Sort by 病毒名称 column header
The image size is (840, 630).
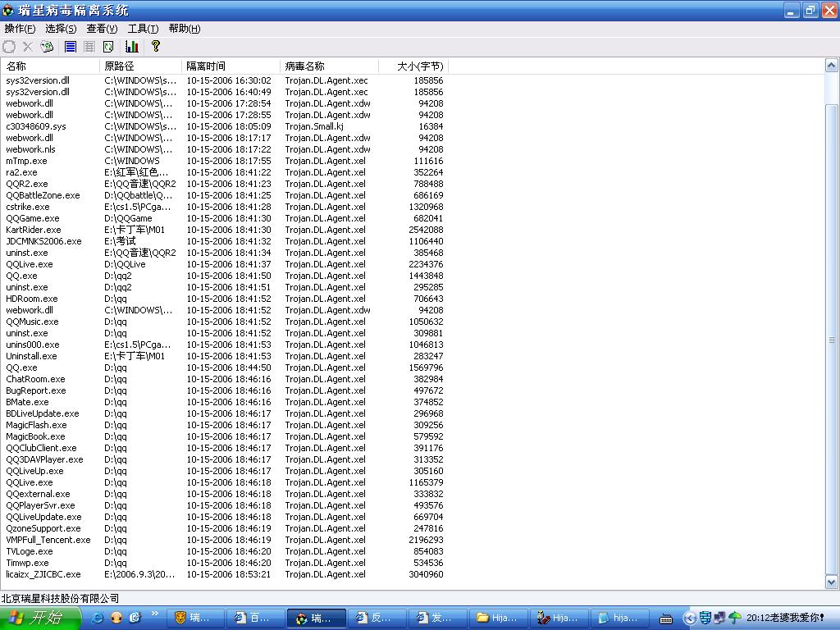pos(329,66)
